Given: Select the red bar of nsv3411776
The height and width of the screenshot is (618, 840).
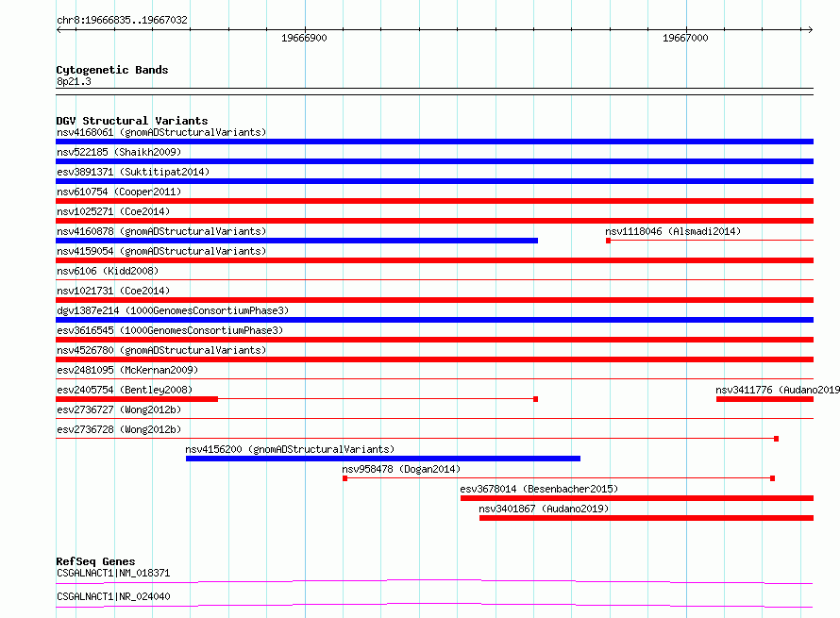Looking at the screenshot, I should pyautogui.click(x=765, y=399).
